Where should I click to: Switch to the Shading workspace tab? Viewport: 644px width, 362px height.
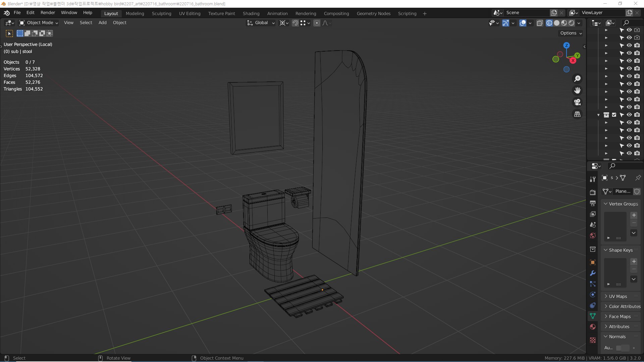[x=251, y=14]
